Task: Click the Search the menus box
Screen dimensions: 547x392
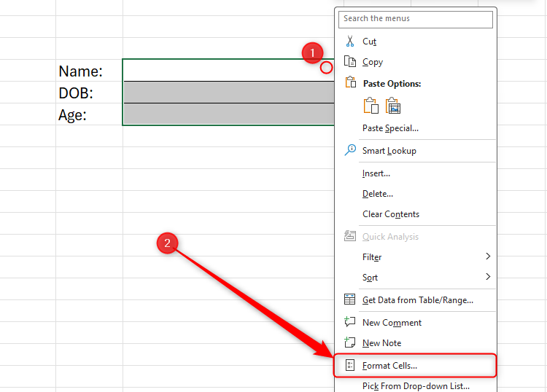Action: tap(416, 19)
